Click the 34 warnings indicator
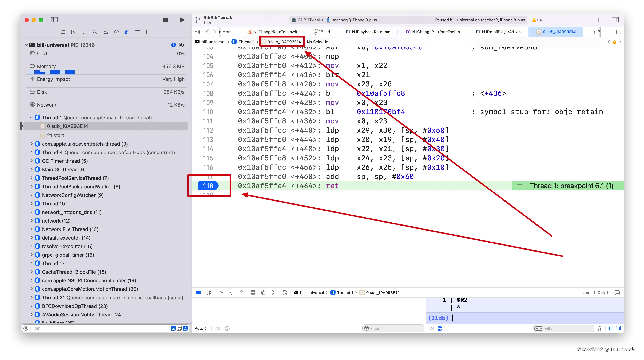 [x=537, y=20]
